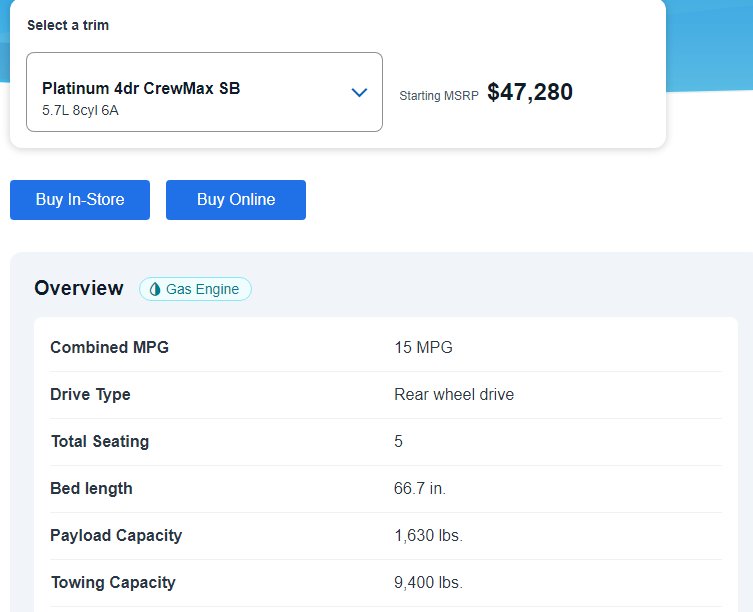The width and height of the screenshot is (753, 612).
Task: Click the Overview heading
Action: pos(79,288)
